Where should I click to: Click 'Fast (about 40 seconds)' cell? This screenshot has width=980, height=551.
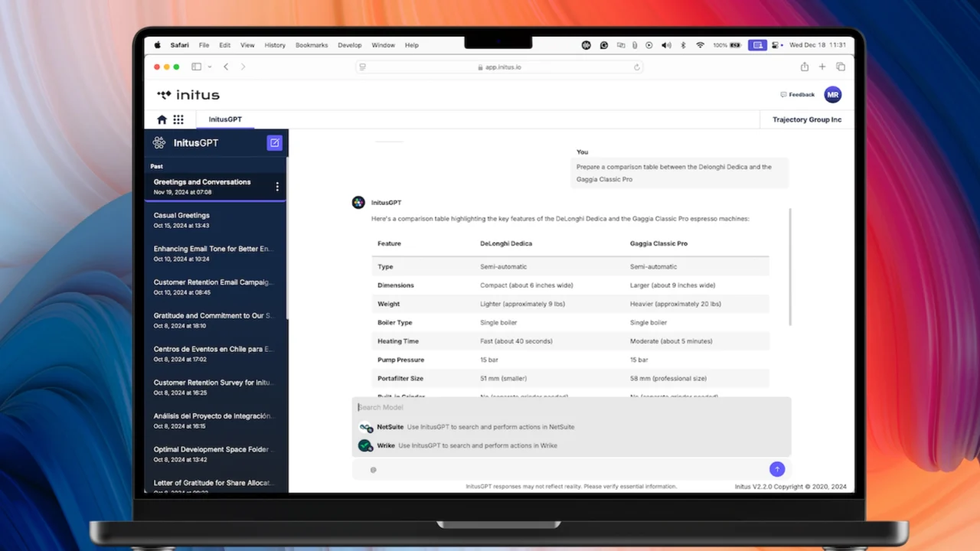[x=516, y=341]
